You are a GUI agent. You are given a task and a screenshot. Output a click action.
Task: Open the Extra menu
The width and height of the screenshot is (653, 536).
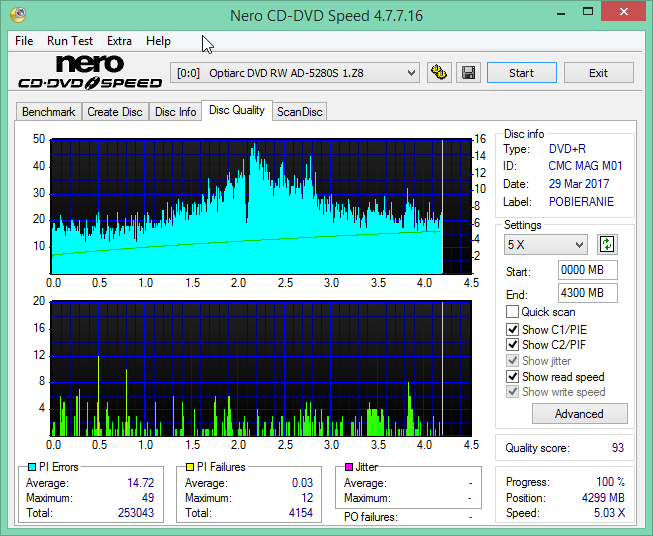119,41
